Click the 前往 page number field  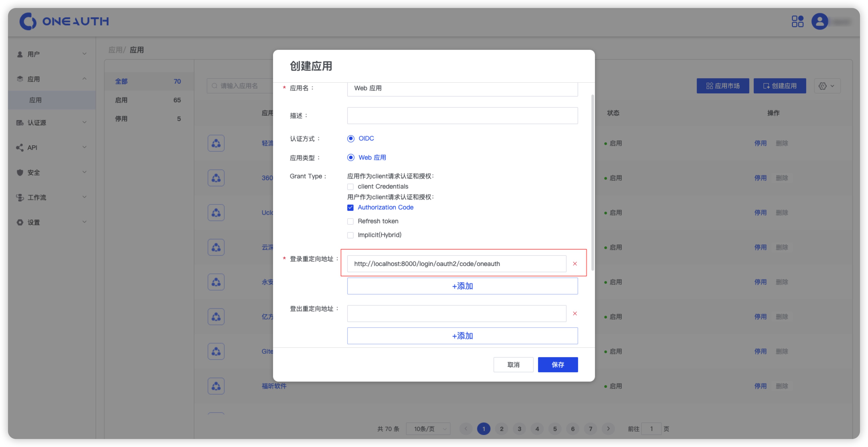point(651,429)
